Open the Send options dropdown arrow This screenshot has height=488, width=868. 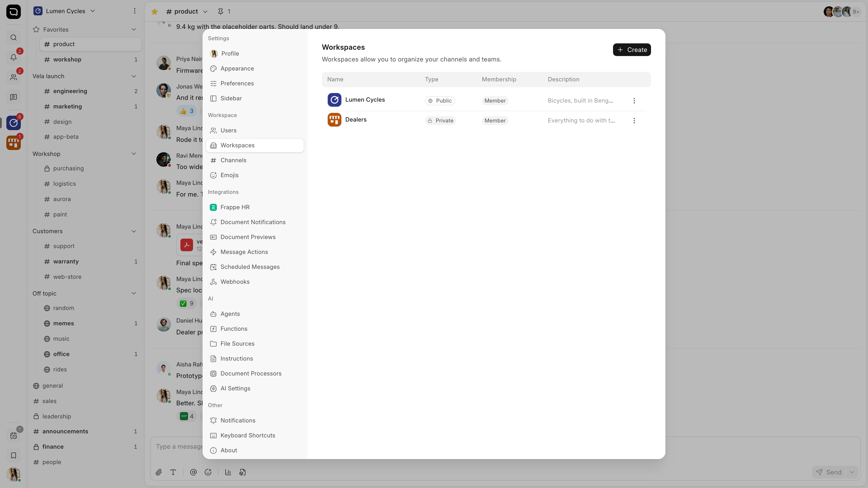pyautogui.click(x=852, y=472)
